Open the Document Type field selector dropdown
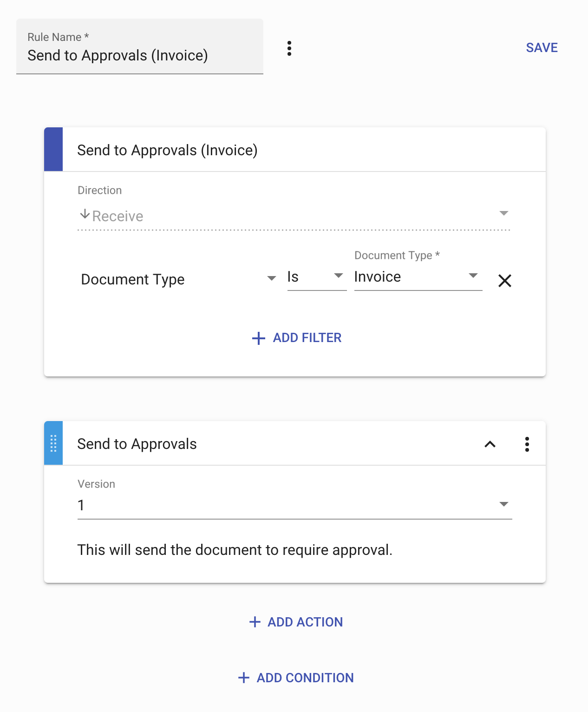The width and height of the screenshot is (588, 712). click(271, 278)
